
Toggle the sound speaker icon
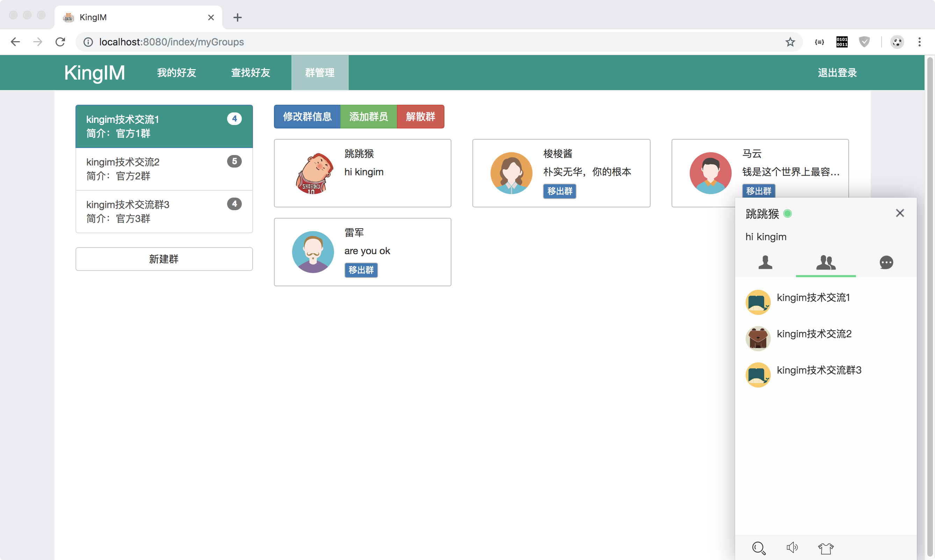[792, 547]
